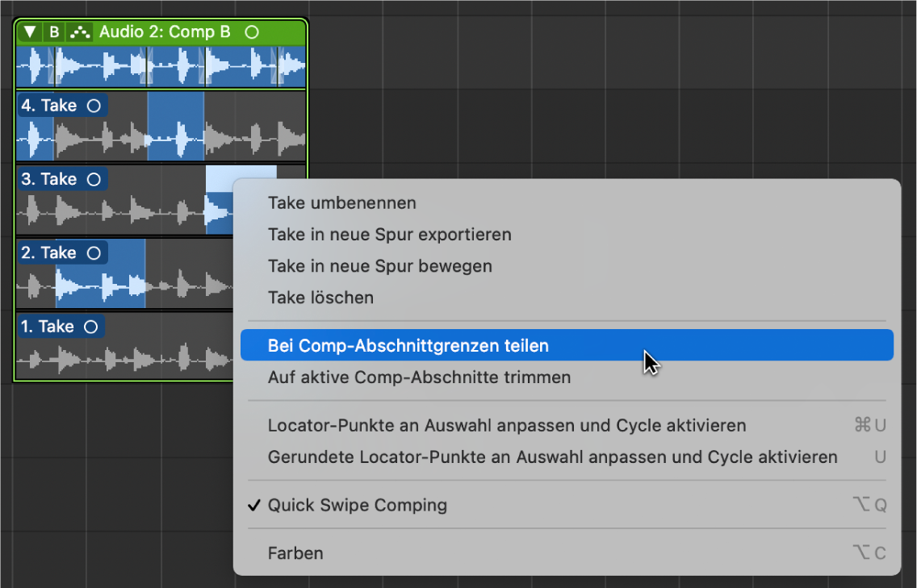Image resolution: width=917 pixels, height=588 pixels.
Task: Click the circle icon on 2. Take
Action: 94,253
